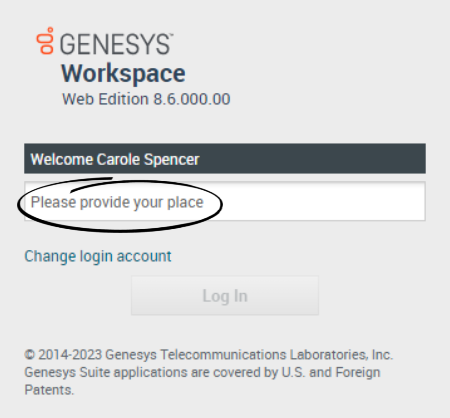
Task: Click the 'Genesys Suite applications' notice line
Action: click(x=202, y=372)
